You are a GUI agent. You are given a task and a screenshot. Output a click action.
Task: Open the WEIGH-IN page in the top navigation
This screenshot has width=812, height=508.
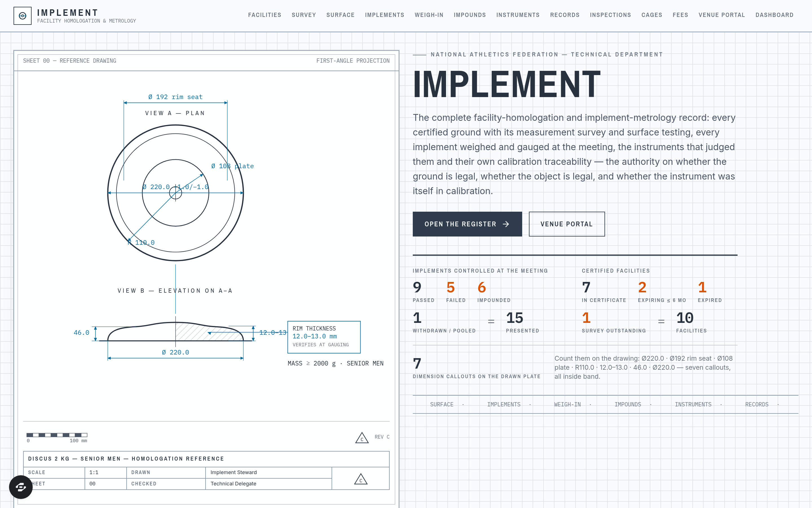click(x=429, y=15)
